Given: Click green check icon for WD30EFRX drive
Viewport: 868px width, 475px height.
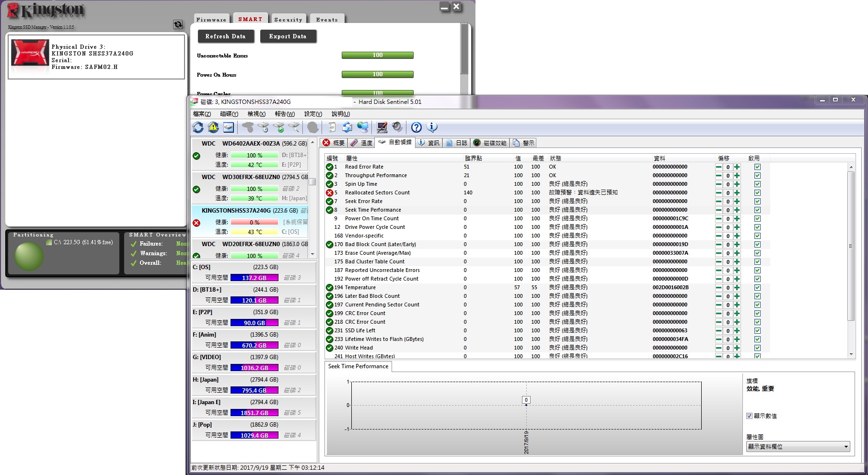Looking at the screenshot, I should pos(197,189).
